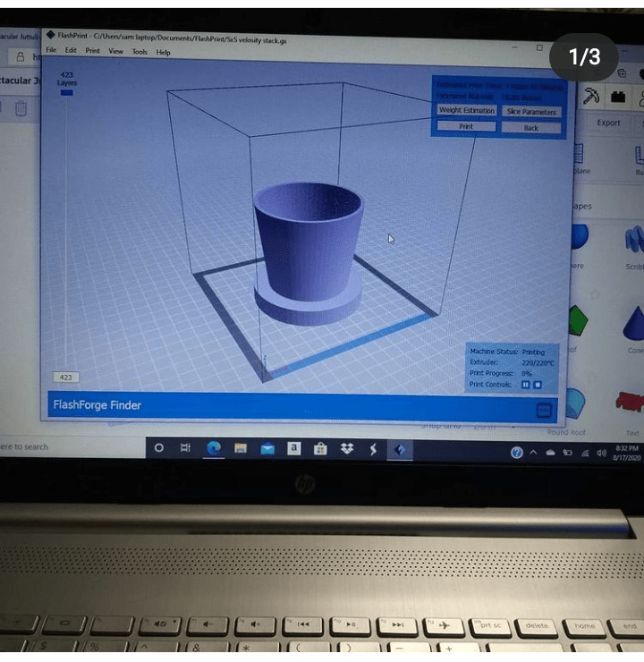Click the 423 layer number input box
This screenshot has height=662, width=644.
[x=66, y=377]
